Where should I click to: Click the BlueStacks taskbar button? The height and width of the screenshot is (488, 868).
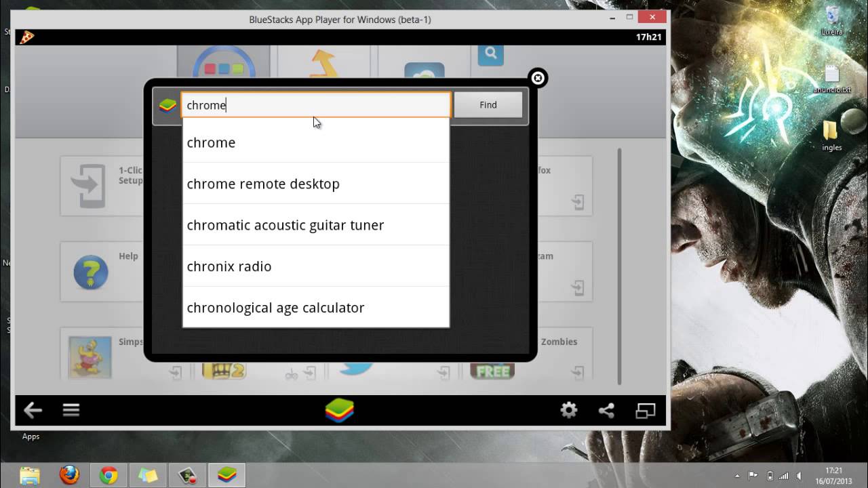tap(226, 475)
